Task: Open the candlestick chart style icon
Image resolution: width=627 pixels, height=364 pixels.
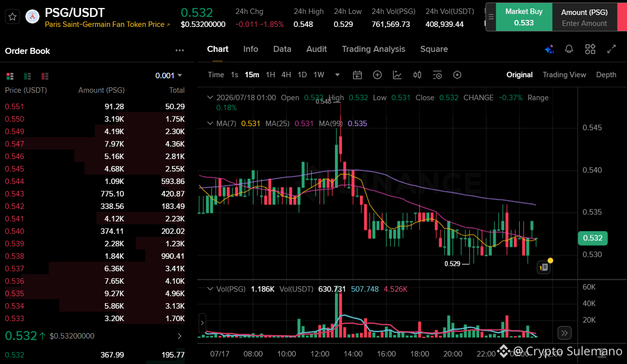Action: point(417,75)
